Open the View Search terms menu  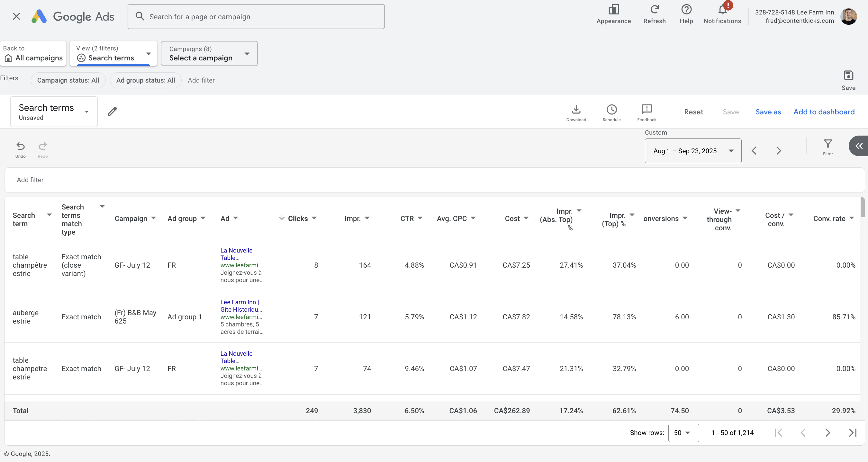(x=113, y=54)
